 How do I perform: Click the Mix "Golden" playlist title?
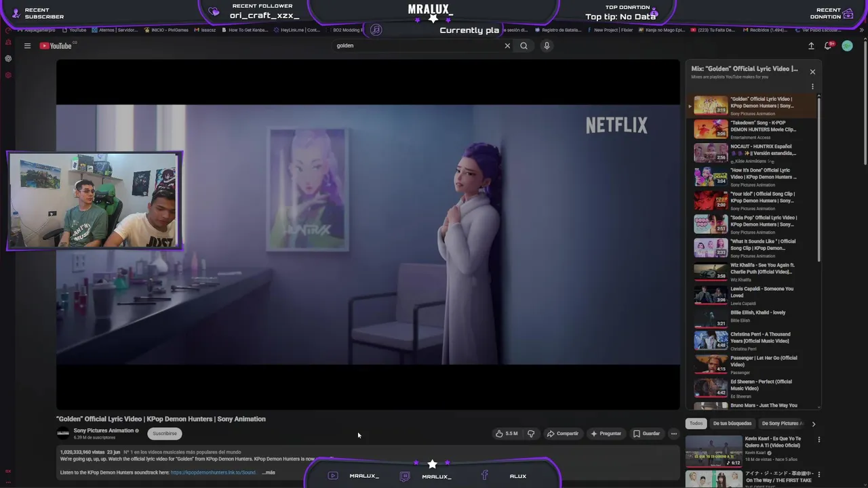(x=745, y=68)
